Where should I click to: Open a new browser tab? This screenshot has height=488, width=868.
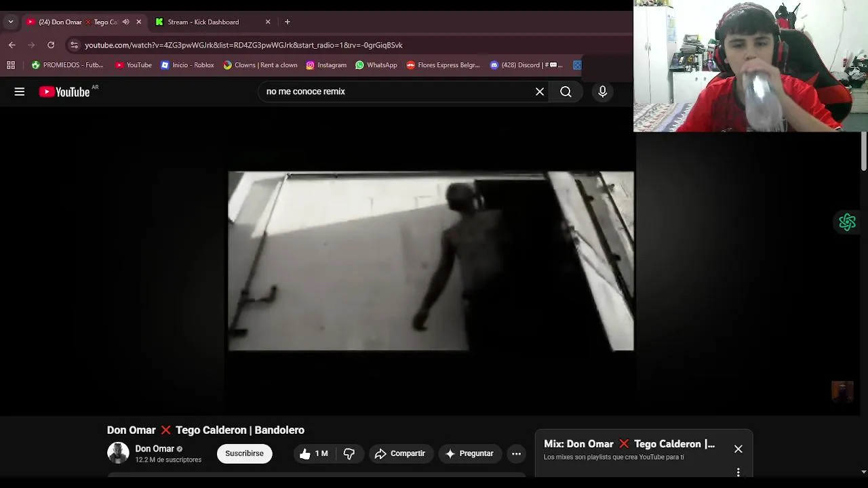[x=288, y=22]
